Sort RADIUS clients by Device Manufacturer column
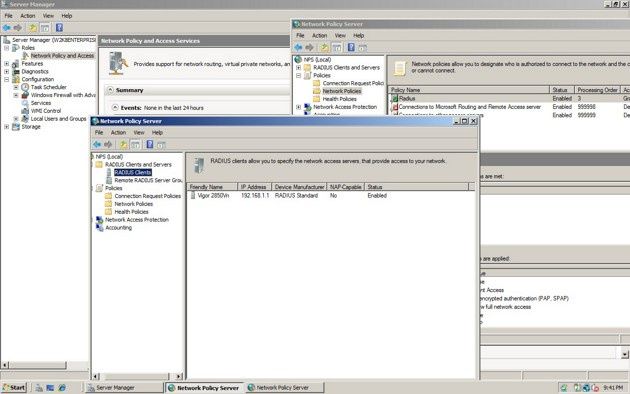Image resolution: width=630 pixels, height=394 pixels. [x=299, y=187]
